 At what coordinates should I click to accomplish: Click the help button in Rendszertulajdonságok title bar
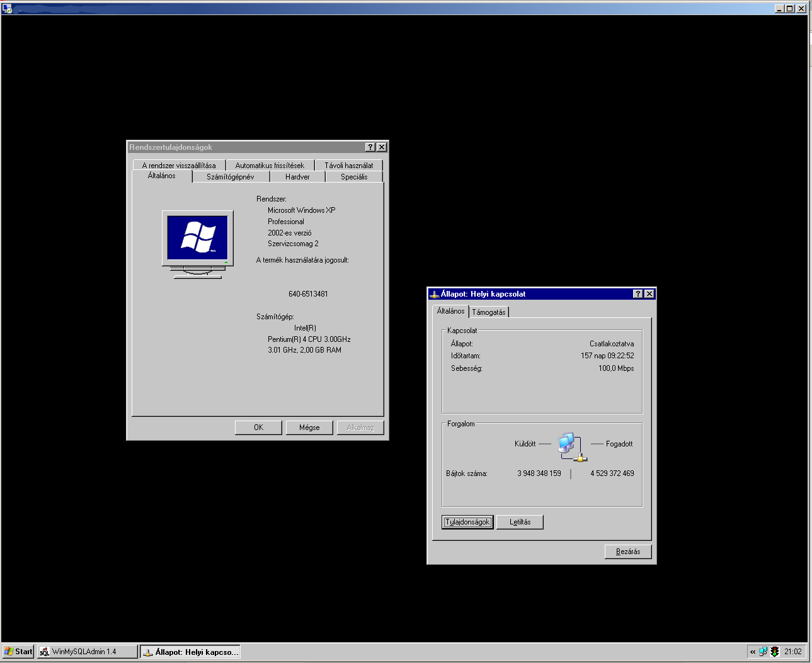pos(370,147)
